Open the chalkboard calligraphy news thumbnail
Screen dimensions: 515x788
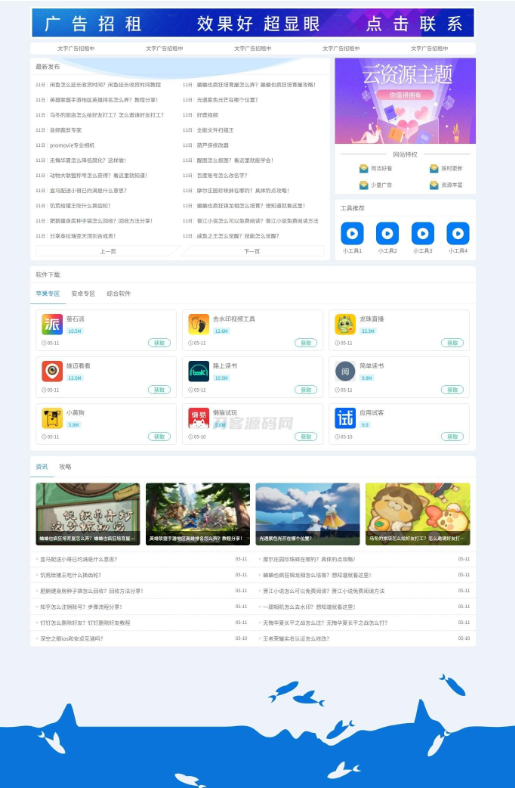pos(88,514)
